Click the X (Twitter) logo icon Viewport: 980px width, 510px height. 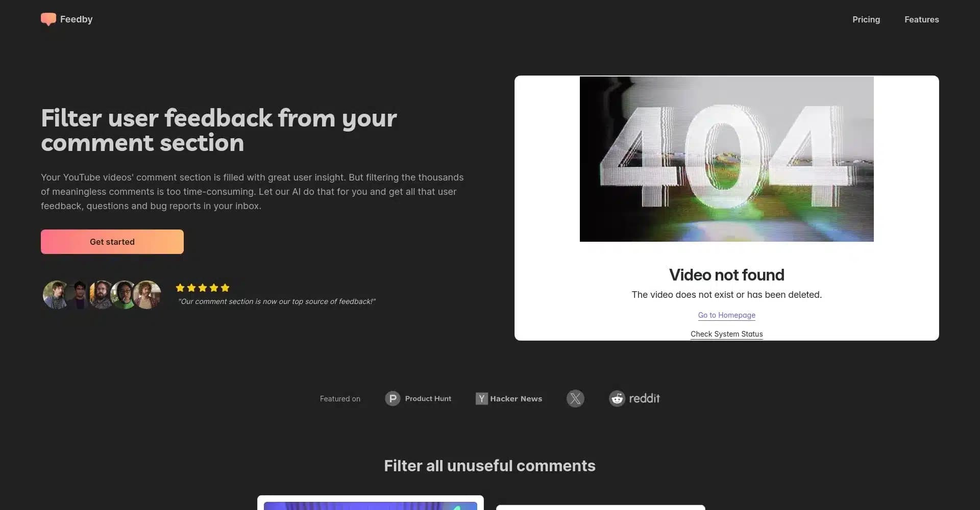[575, 398]
